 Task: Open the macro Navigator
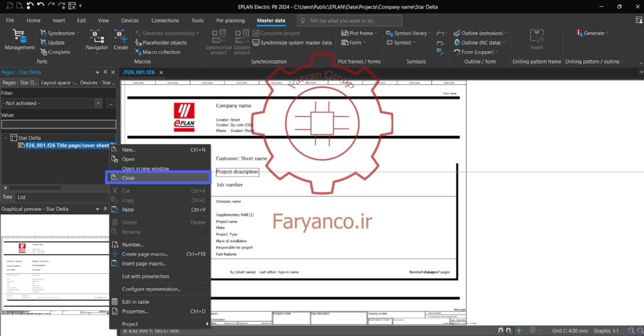[x=97, y=40]
